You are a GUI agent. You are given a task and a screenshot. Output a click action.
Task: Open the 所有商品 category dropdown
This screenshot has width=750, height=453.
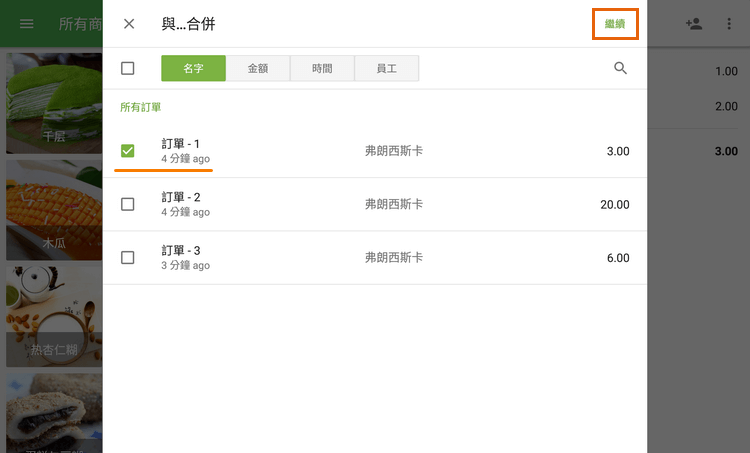pyautogui.click(x=80, y=24)
